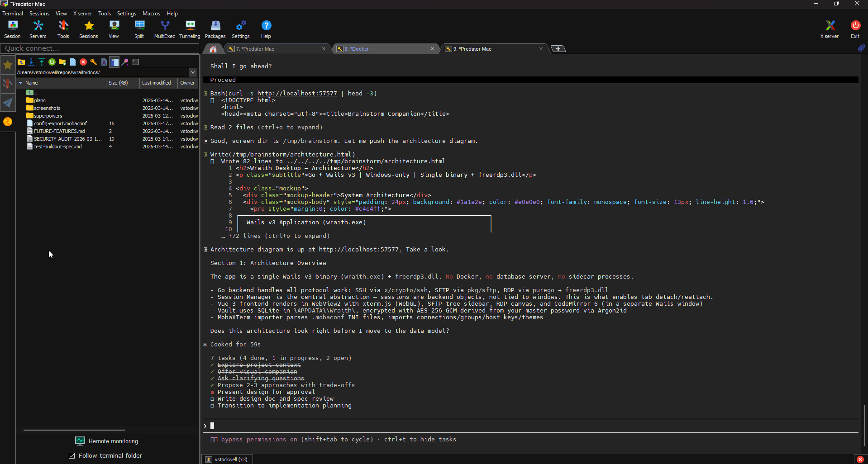Create new folder in SFTP browser
This screenshot has height=464, width=868.
[x=62, y=62]
